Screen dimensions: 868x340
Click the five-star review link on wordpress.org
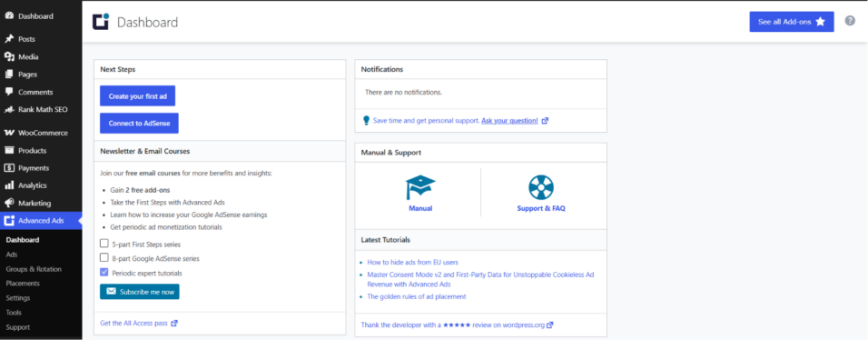click(x=454, y=325)
